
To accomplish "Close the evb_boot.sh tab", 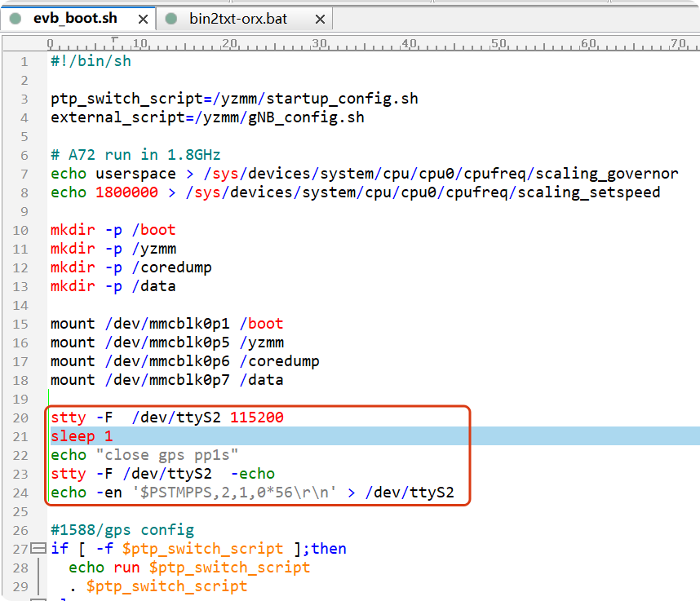I will tap(143, 19).
